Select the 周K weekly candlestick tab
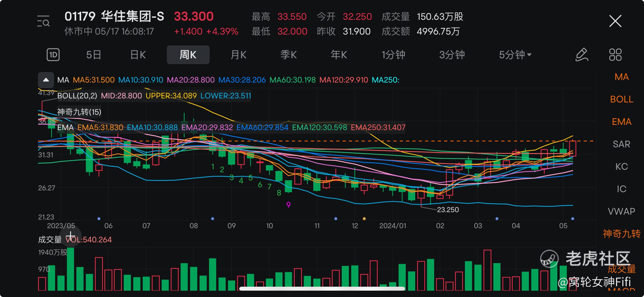644x297 pixels. [188, 55]
